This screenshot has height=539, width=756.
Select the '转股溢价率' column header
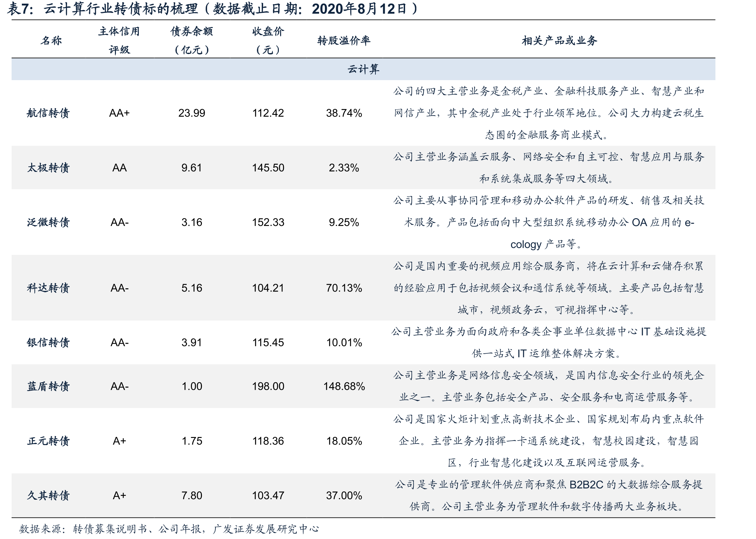click(x=344, y=41)
